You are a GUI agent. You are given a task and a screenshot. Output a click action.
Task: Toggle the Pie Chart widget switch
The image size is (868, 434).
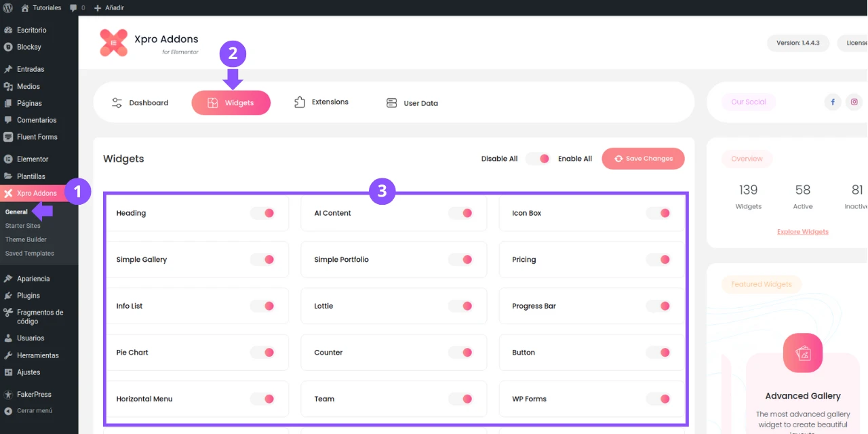(262, 353)
